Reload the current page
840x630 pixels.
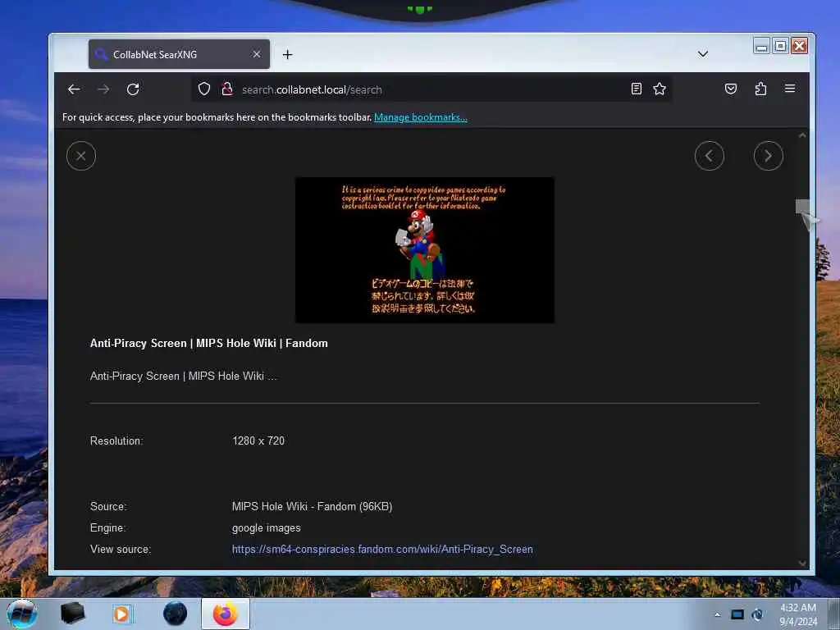[x=133, y=89]
